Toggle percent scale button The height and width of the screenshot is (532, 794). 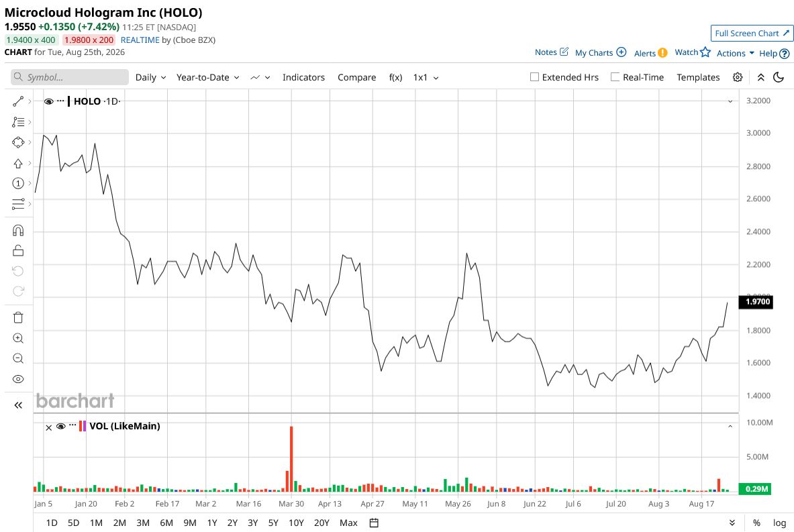756,523
